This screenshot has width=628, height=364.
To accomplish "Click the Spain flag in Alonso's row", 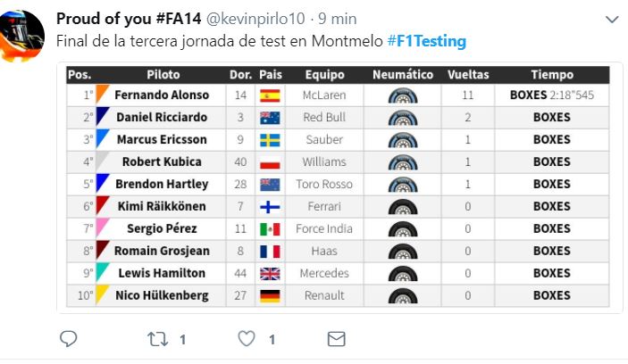I will (270, 95).
